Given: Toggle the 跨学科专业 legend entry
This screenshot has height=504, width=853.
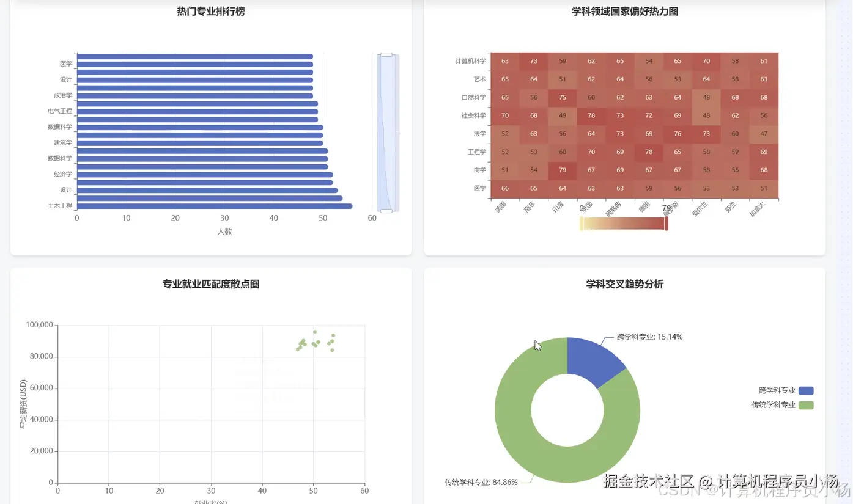Looking at the screenshot, I should (775, 390).
